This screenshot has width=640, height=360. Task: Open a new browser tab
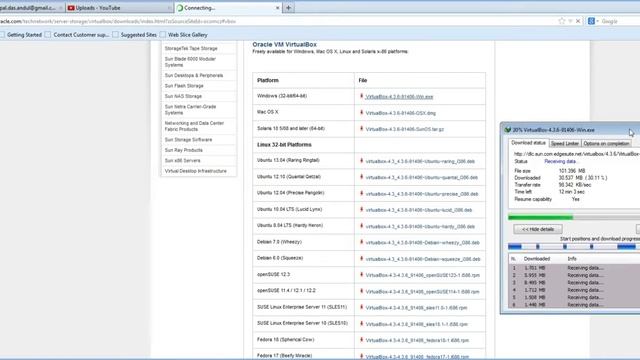point(289,8)
